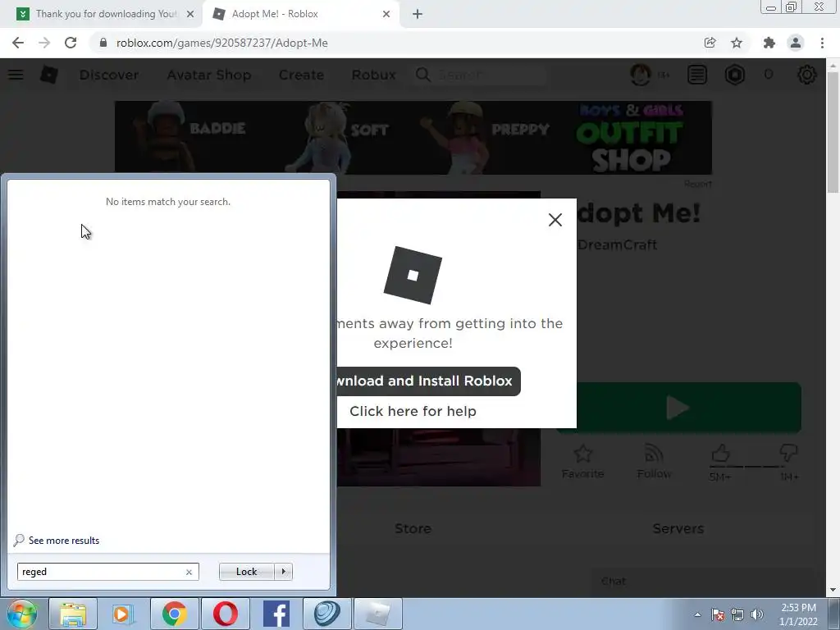Click the Report ad link
Image resolution: width=840 pixels, height=630 pixels.
click(x=698, y=184)
